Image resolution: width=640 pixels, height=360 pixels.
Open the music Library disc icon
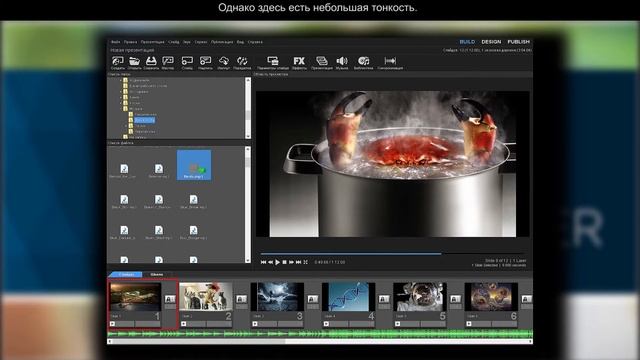coord(363,61)
